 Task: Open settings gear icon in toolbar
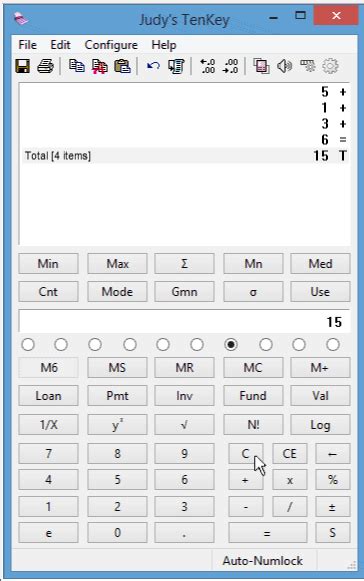[x=330, y=66]
